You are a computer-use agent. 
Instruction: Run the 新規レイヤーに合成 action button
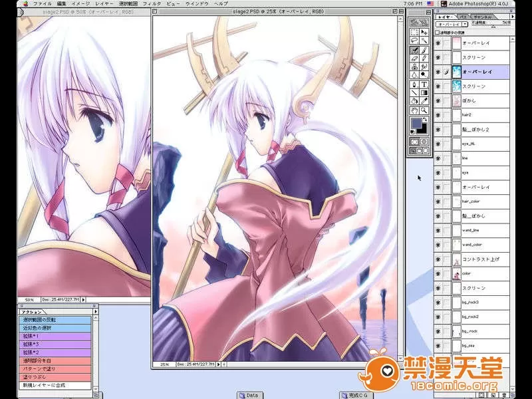coord(55,385)
